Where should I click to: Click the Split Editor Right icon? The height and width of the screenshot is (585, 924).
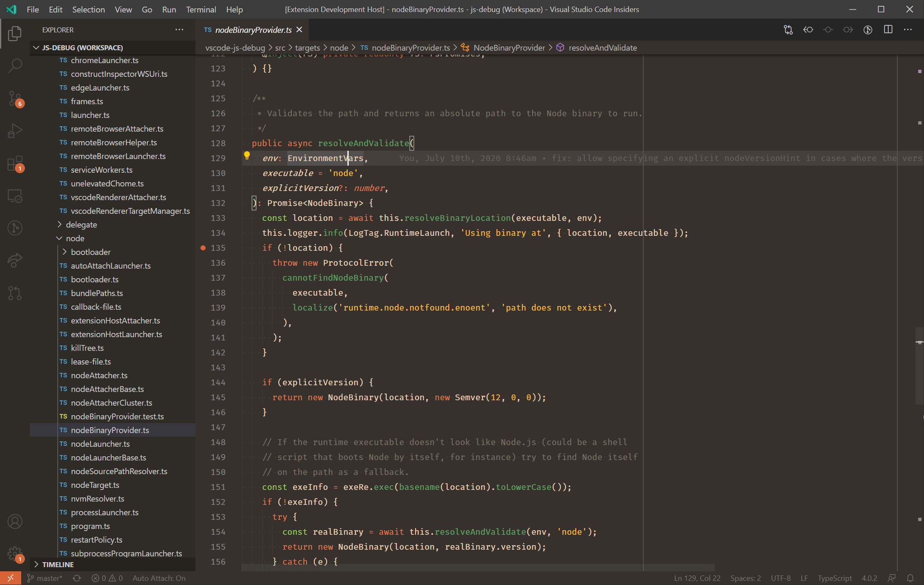pyautogui.click(x=888, y=29)
